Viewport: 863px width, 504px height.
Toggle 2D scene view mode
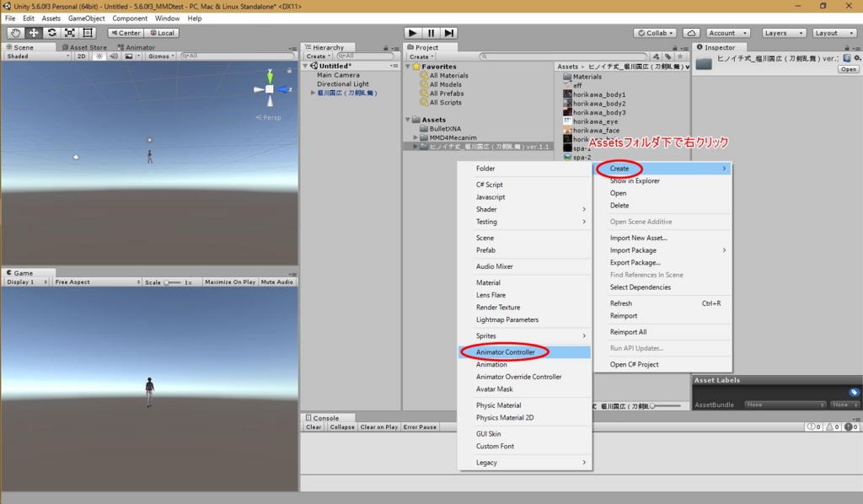tap(82, 56)
